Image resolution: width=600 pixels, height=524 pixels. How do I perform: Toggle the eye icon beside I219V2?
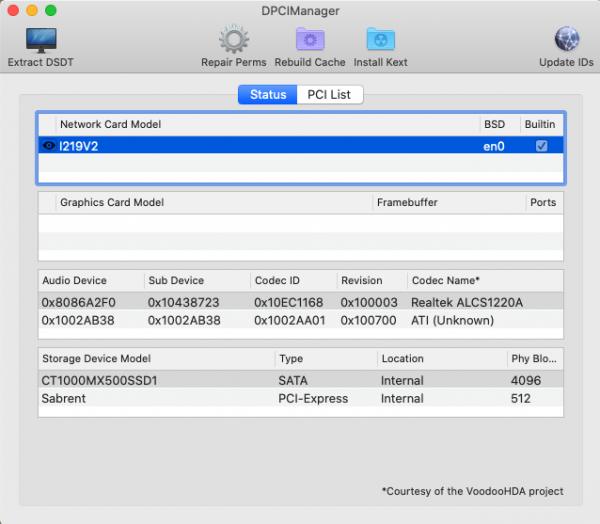coord(49,145)
